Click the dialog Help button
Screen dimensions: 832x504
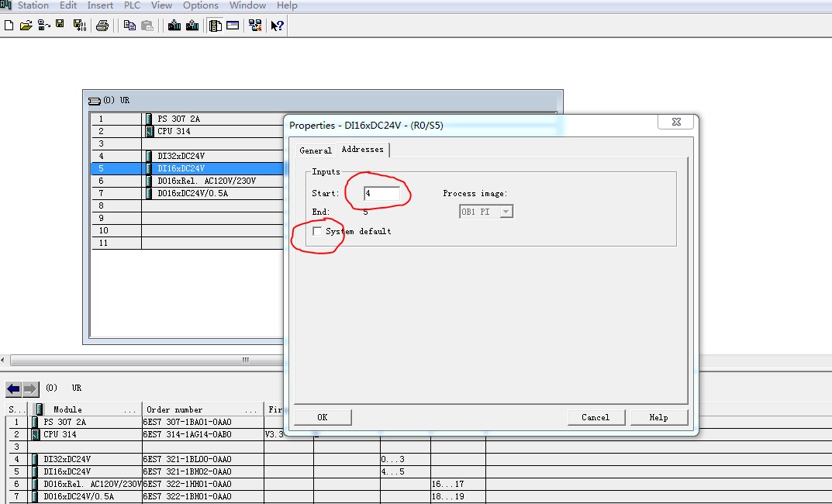[659, 417]
